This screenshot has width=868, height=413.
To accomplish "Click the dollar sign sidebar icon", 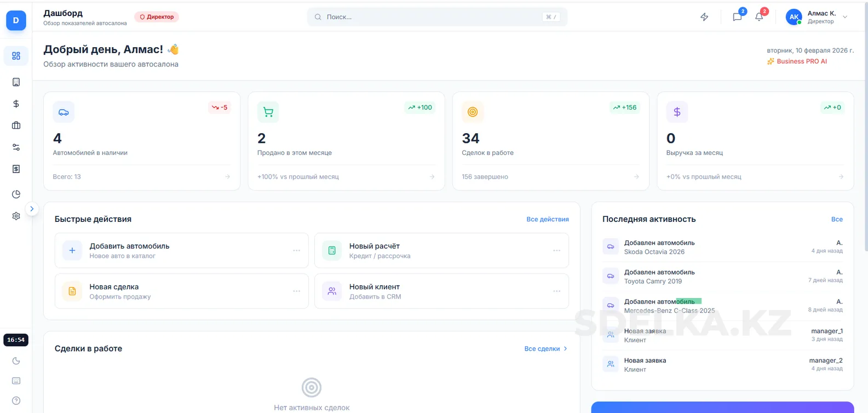I will pyautogui.click(x=16, y=104).
